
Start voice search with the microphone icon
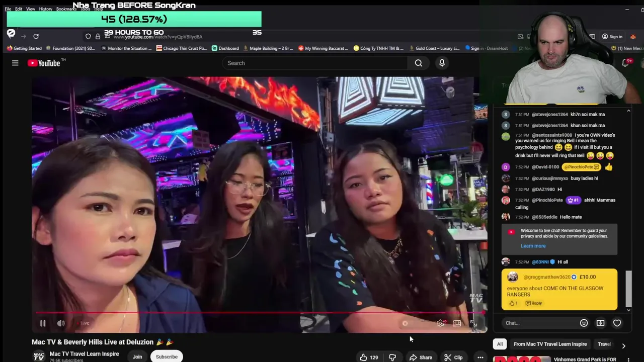442,63
